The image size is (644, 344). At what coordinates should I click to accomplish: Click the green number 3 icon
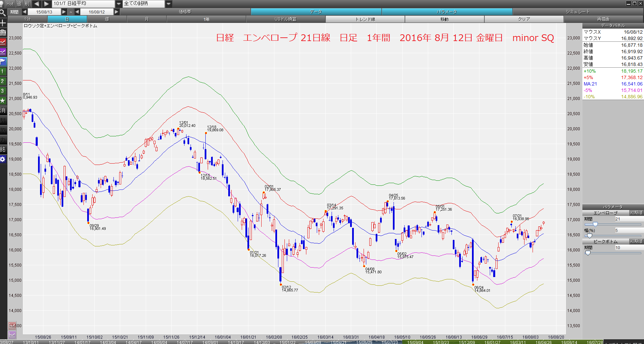3,91
